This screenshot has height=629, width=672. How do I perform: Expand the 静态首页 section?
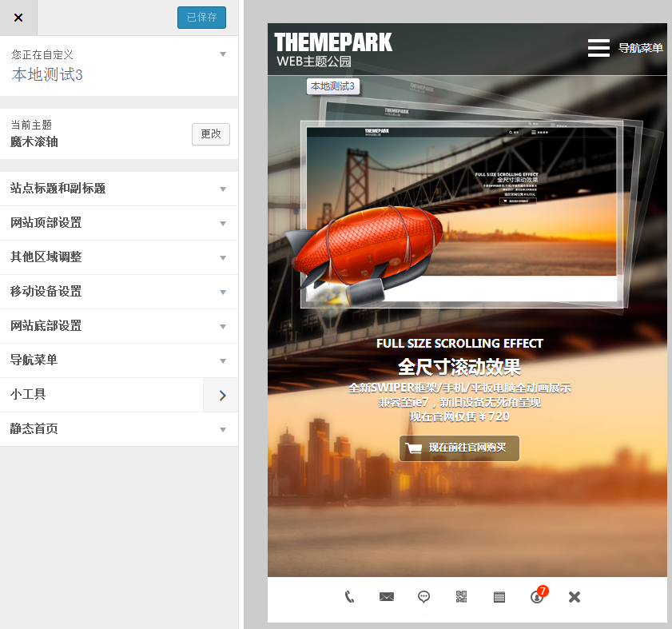point(118,429)
